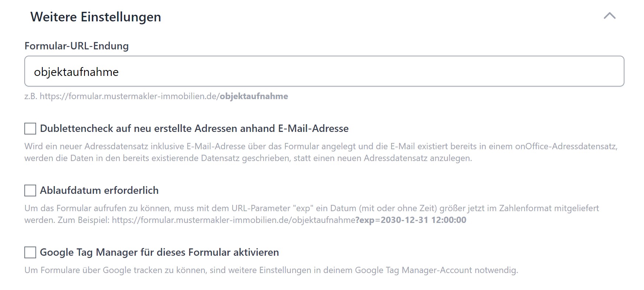This screenshot has height=290, width=644.
Task: Click the onOffice-Adressdatensatz word in the description
Action: coord(566,146)
